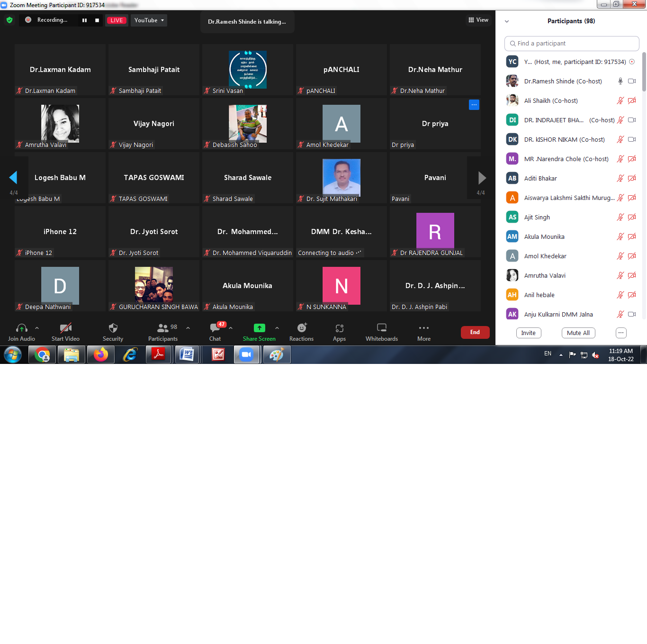Expand audio options arrow beside Join Audio

click(37, 328)
